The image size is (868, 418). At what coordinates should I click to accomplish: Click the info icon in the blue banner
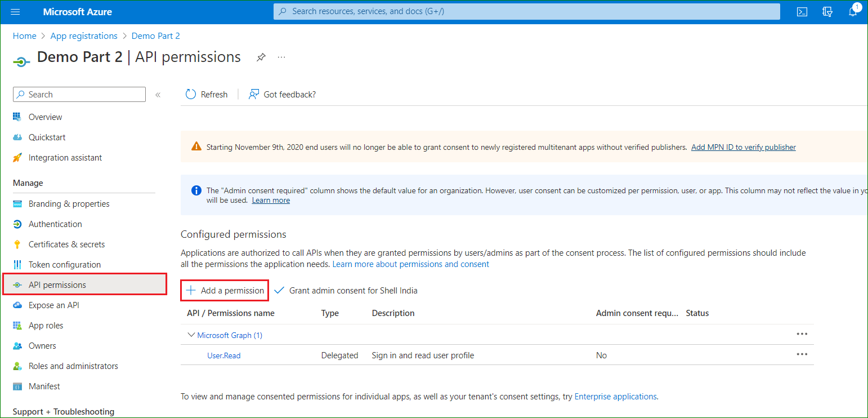(196, 190)
